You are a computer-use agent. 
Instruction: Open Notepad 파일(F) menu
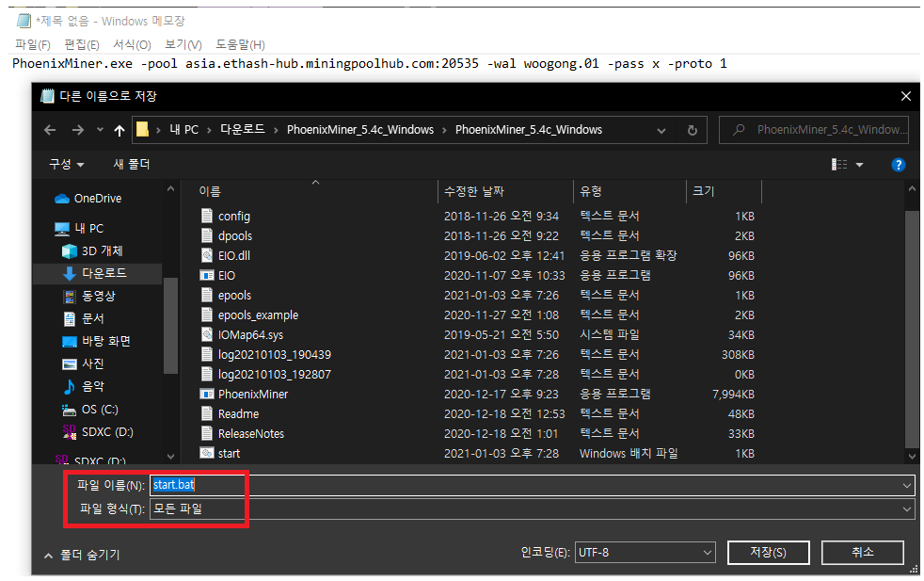[x=32, y=45]
